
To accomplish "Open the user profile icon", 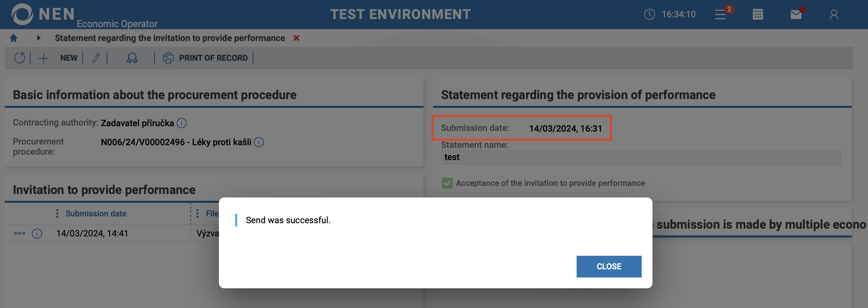I will coord(834,15).
